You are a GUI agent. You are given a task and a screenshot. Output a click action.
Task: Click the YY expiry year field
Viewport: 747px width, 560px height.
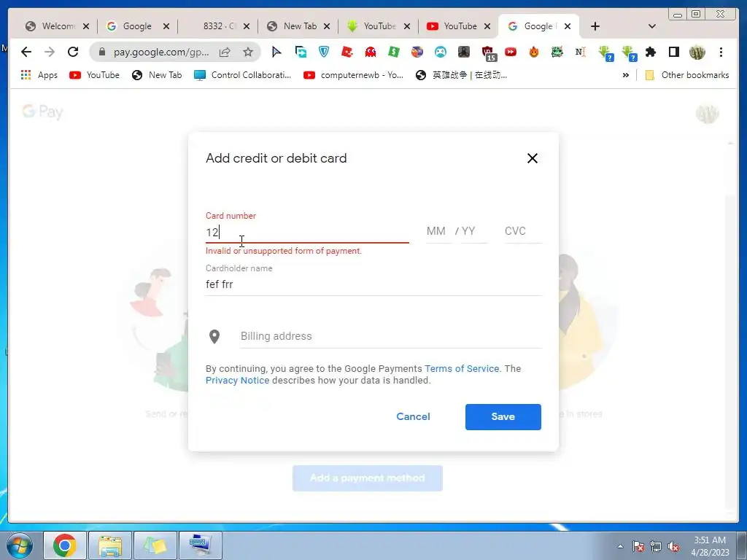(x=473, y=231)
